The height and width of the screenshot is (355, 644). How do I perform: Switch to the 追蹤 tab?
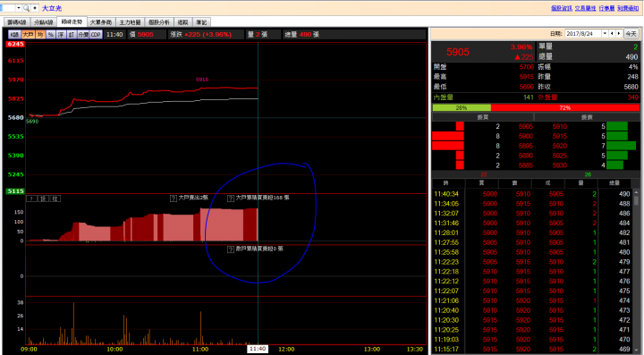click(182, 22)
